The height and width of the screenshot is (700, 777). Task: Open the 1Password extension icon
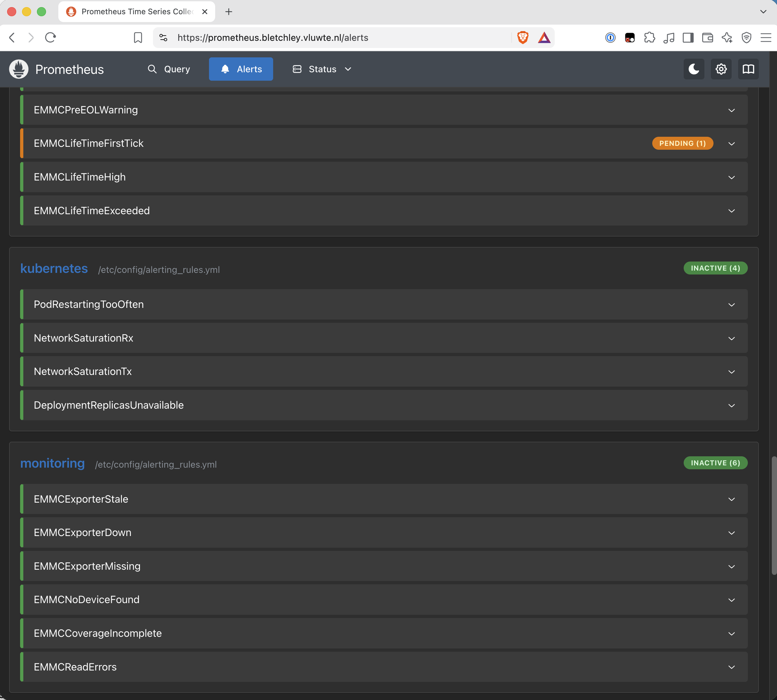pos(610,38)
